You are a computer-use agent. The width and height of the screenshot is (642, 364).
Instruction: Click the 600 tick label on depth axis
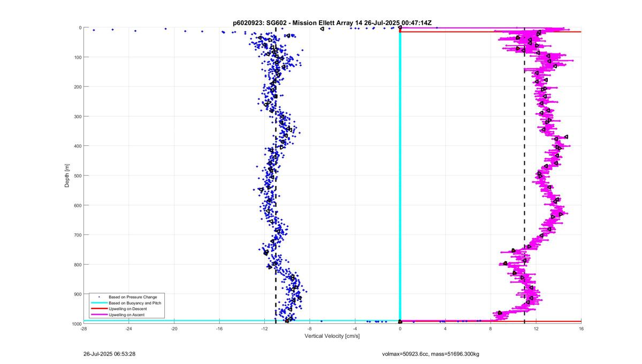[77, 205]
